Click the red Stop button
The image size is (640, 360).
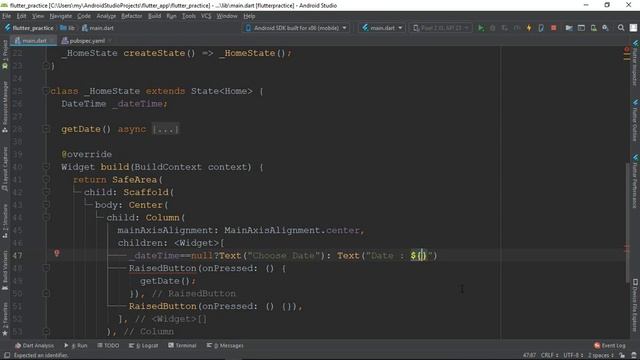pyautogui.click(x=553, y=28)
